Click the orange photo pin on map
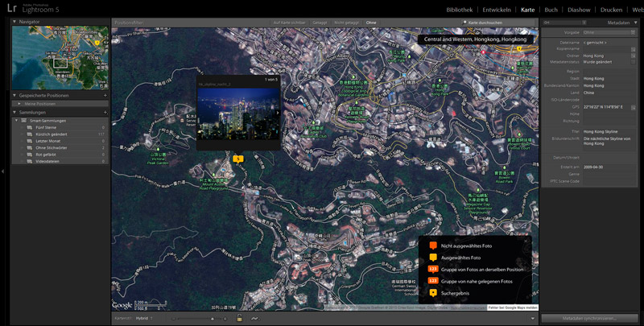This screenshot has width=644, height=326. click(x=237, y=159)
